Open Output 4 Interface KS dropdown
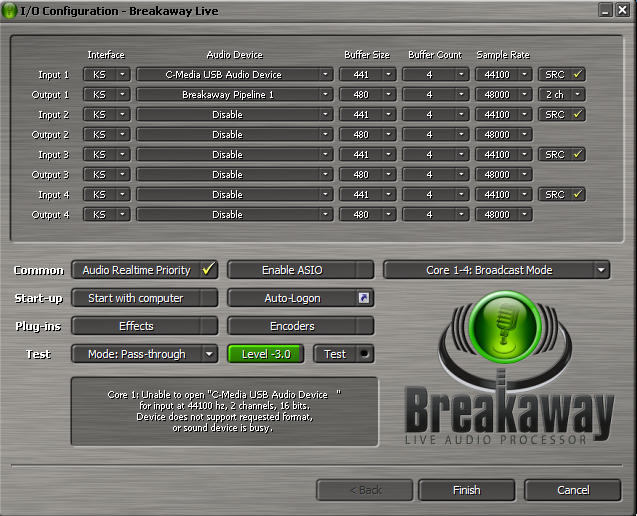Viewport: 637px width, 516px height. (107, 214)
